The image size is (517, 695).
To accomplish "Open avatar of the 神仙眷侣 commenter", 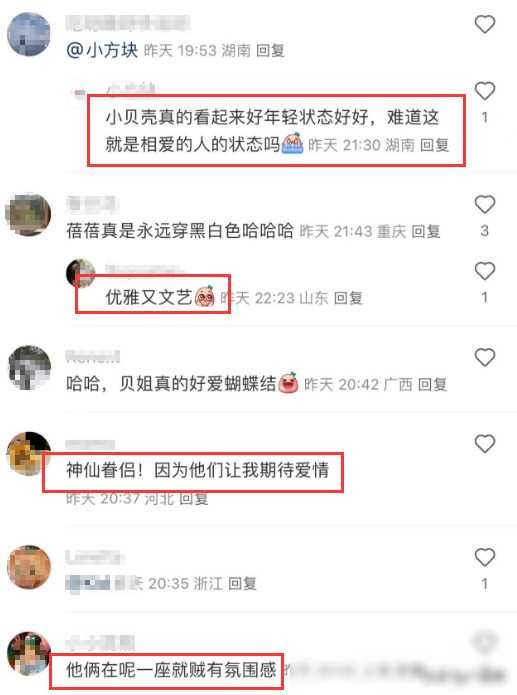I will click(28, 453).
